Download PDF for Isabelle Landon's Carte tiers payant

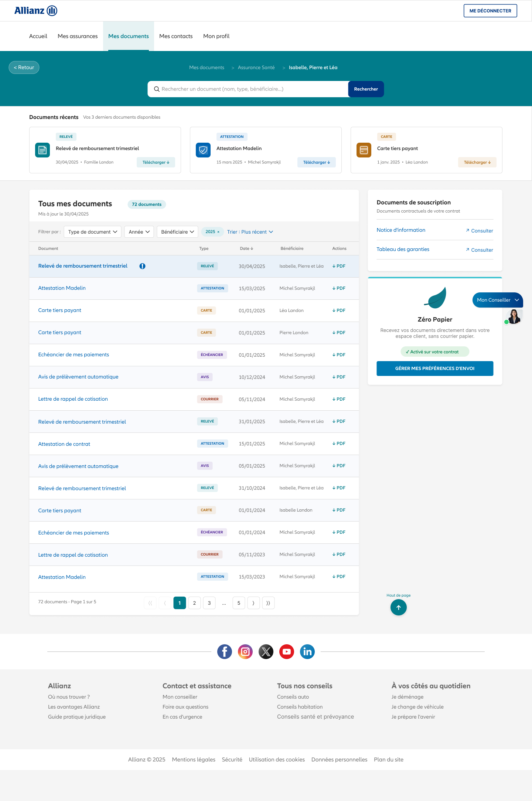(339, 510)
